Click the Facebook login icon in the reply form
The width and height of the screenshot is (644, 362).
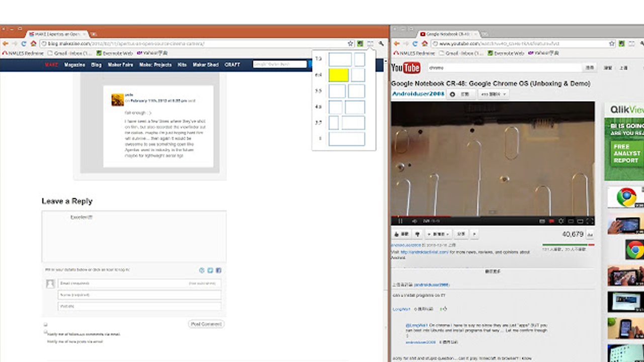219,270
